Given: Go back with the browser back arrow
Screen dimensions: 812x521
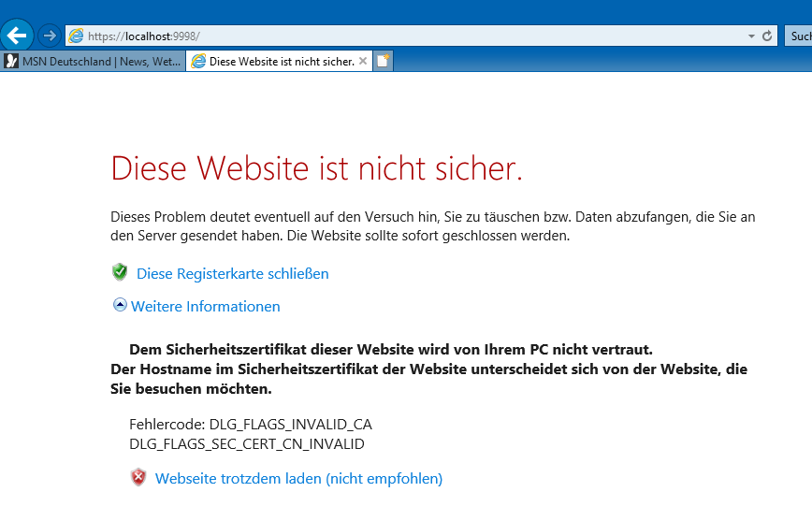Looking at the screenshot, I should click(x=17, y=36).
